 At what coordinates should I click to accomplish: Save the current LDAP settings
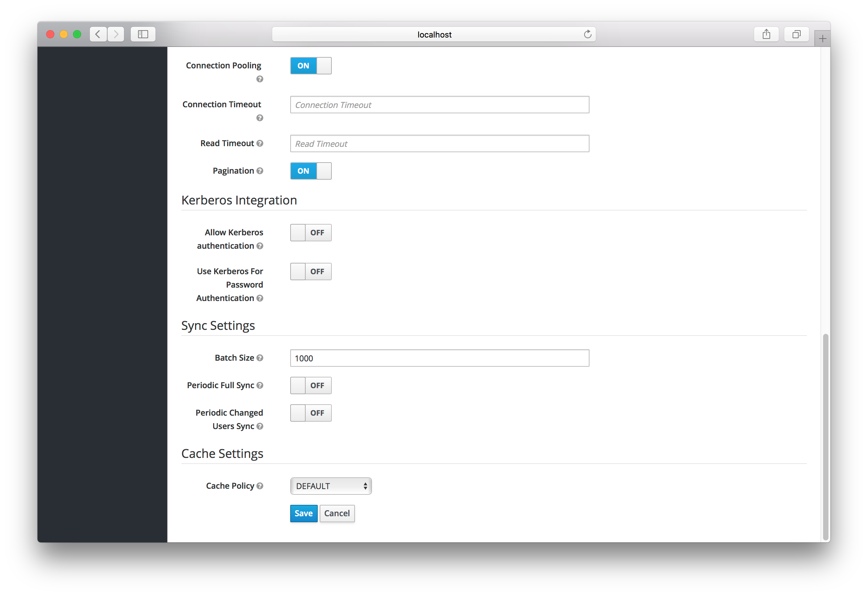click(303, 514)
